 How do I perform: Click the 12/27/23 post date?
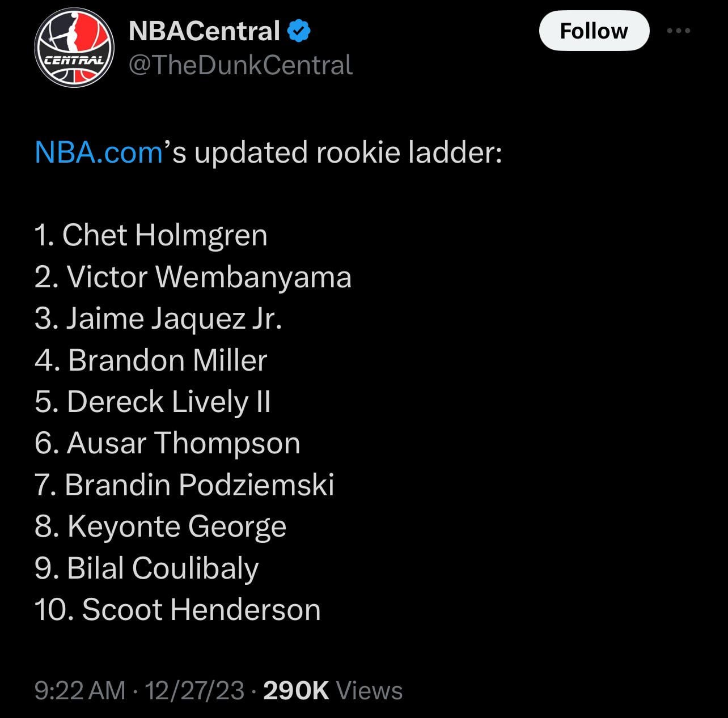pos(194,691)
